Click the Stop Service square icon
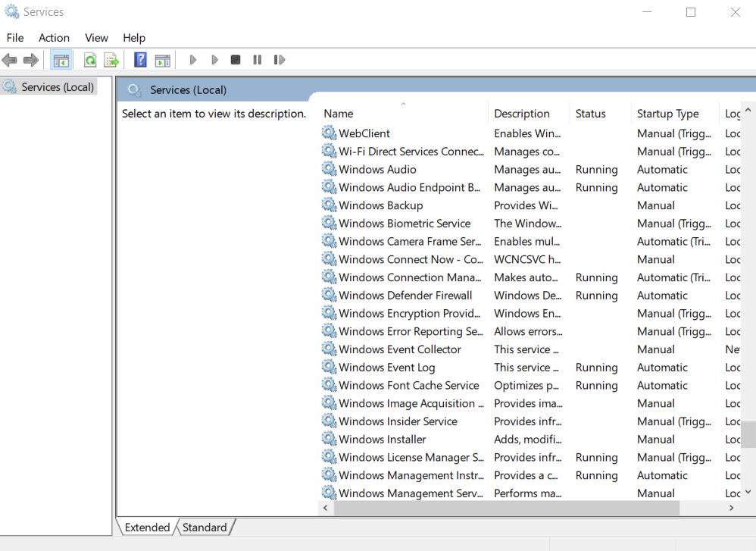The height and width of the screenshot is (551, 756). [x=236, y=60]
